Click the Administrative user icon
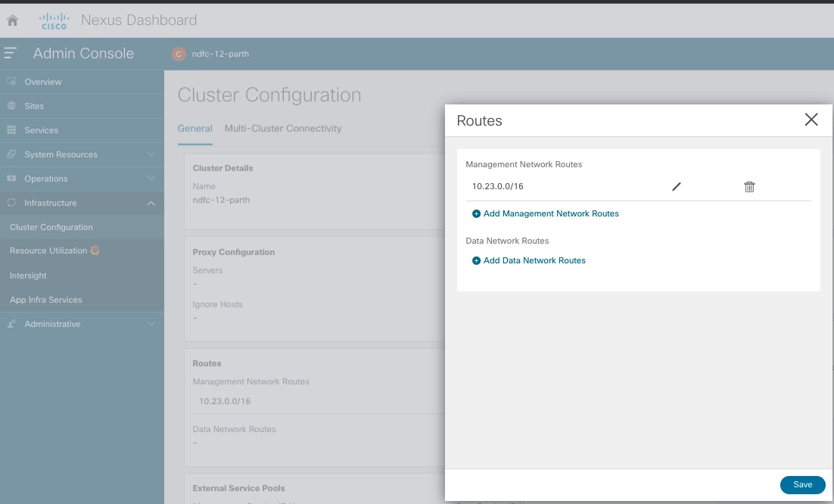834x504 pixels. pos(11,324)
